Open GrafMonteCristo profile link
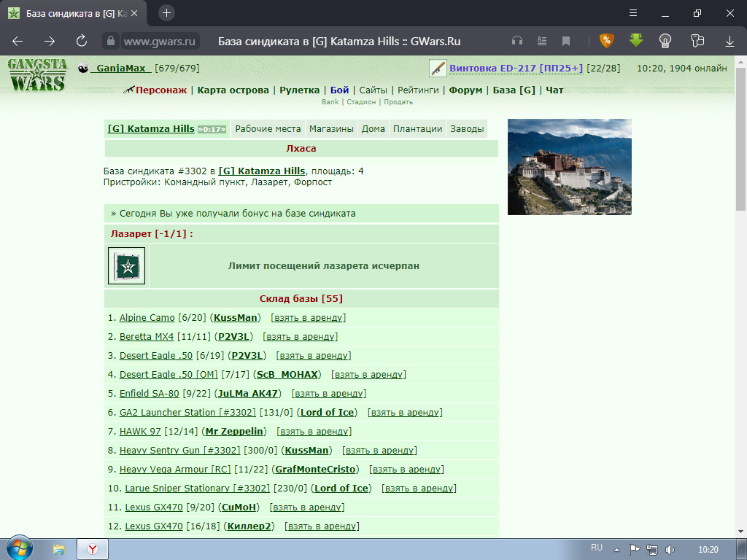 click(315, 470)
